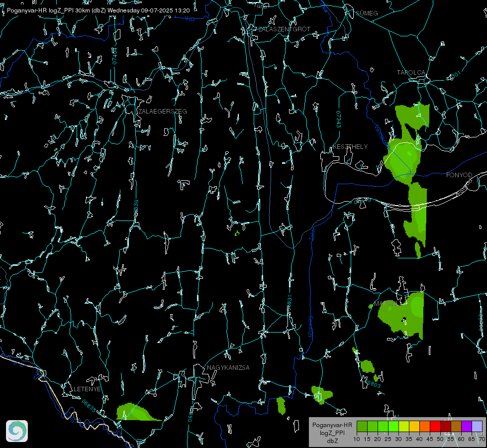Select the 65-70 dBZ lavender legend swatch

(x=477, y=426)
